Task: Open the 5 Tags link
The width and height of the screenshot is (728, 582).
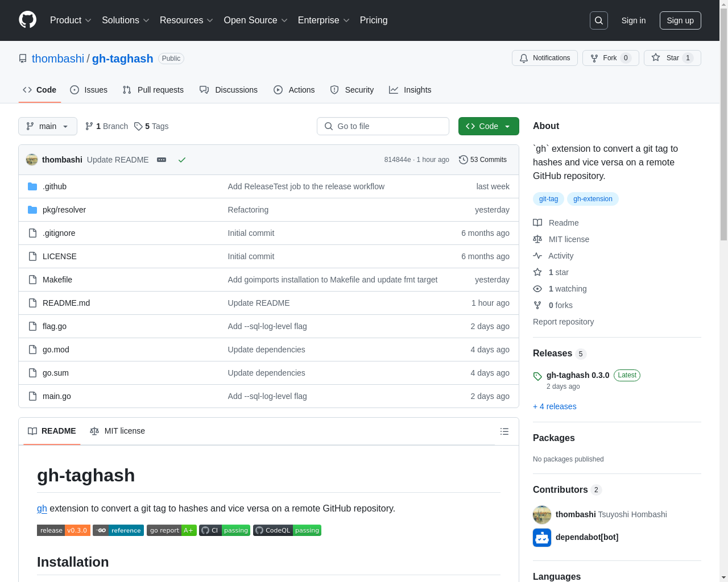Action: coord(151,126)
